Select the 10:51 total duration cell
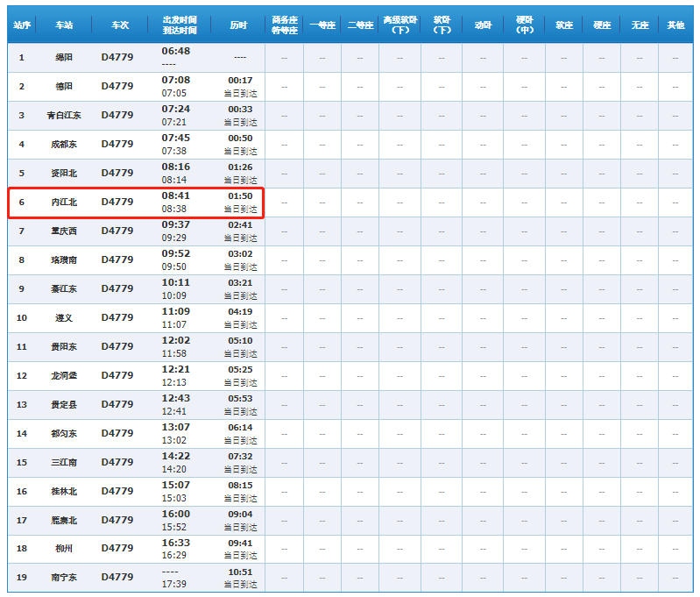 click(x=240, y=572)
